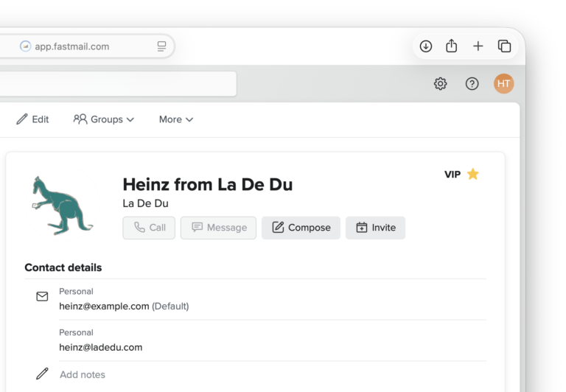This screenshot has width=566, height=392.
Task: Show tab overview icon
Action: pos(504,46)
